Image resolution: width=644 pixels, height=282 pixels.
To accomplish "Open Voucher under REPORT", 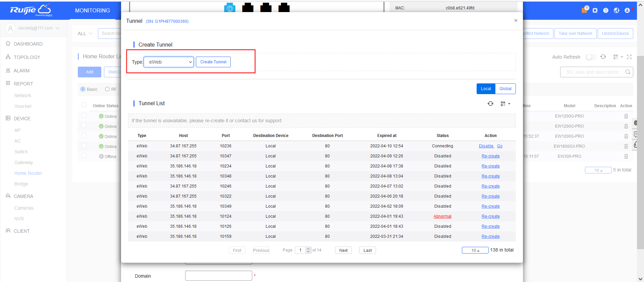I will (x=23, y=106).
